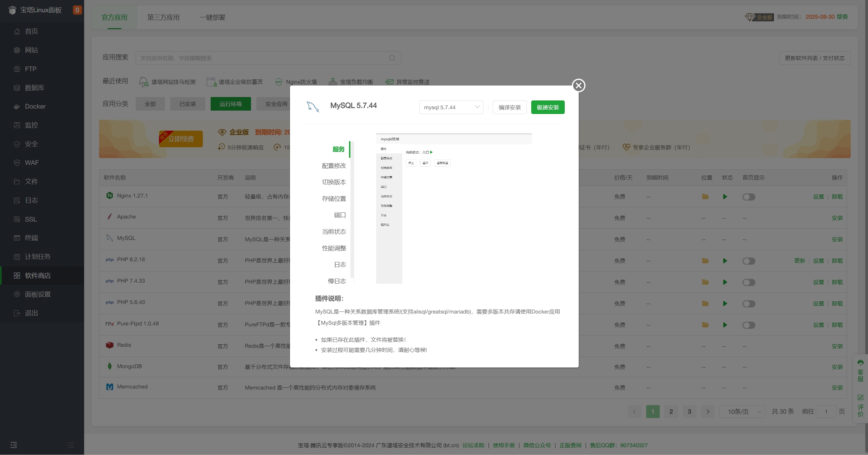The image size is (868, 455).
Task: Enable the PHP 5.6.40 status toggle
Action: point(749,304)
